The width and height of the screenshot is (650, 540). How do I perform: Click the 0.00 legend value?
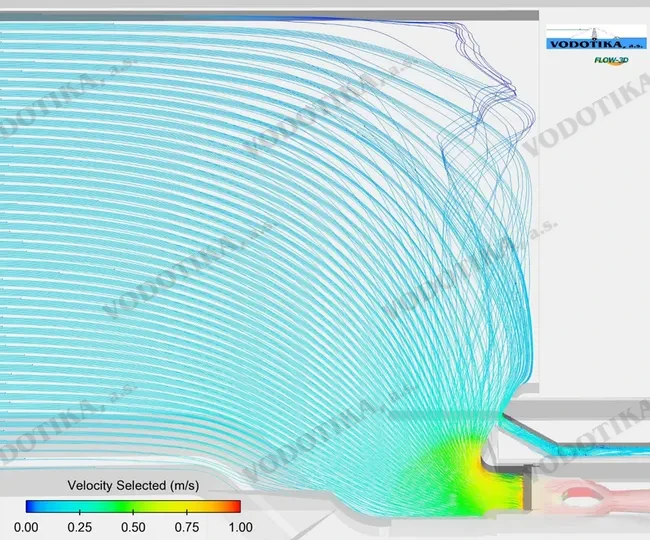click(26, 527)
